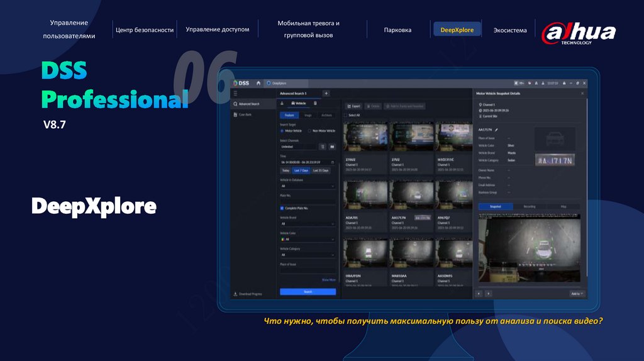Screen dimensions: 644x361
Task: Click the Place of Issue input field
Action: [x=308, y=270]
